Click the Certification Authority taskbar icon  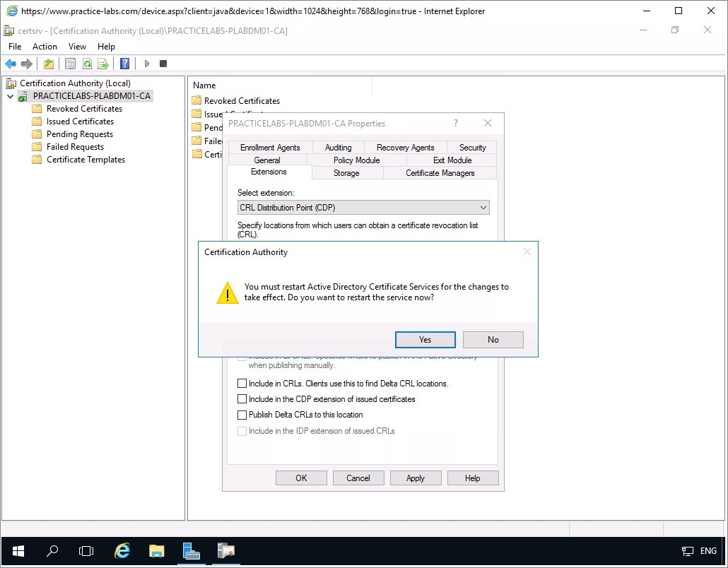coord(226,551)
